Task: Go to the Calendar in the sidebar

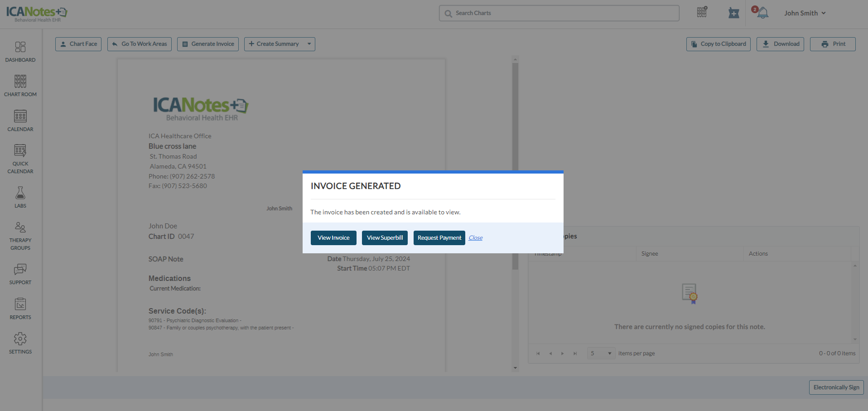Action: pos(20,121)
